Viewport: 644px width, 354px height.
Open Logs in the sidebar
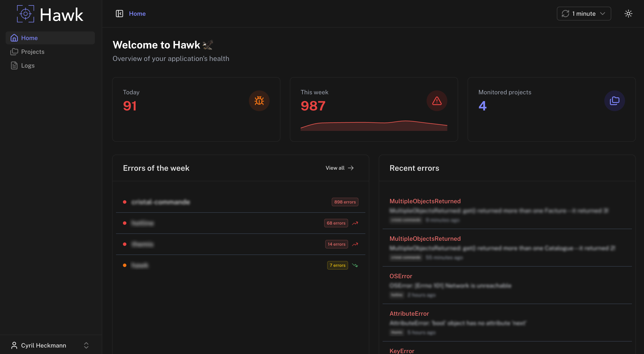coord(28,65)
